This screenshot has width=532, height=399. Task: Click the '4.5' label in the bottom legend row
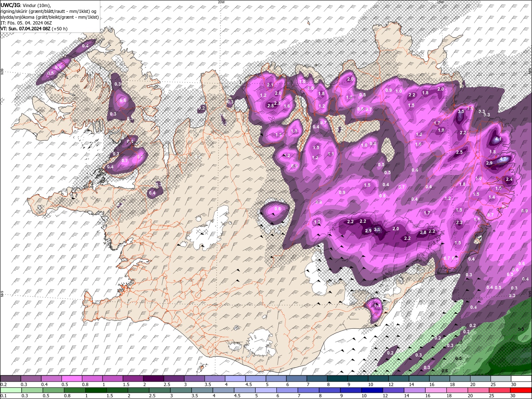pos(237,396)
